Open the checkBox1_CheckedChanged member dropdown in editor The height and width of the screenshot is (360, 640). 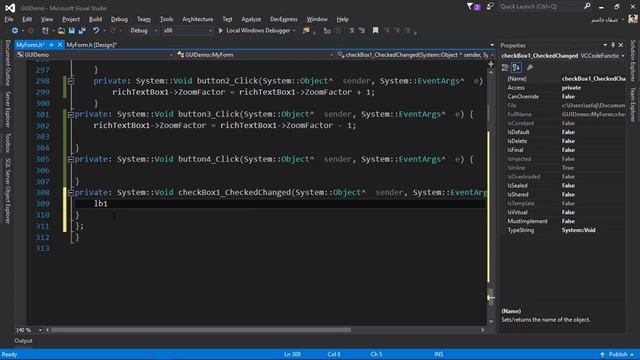point(415,55)
